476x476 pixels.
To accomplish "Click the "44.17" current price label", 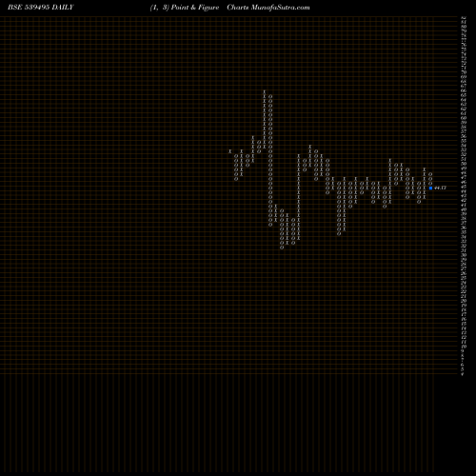I will [440, 188].
